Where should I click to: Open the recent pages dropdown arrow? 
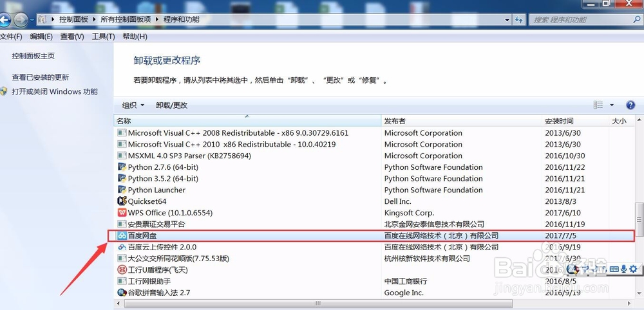(32, 20)
